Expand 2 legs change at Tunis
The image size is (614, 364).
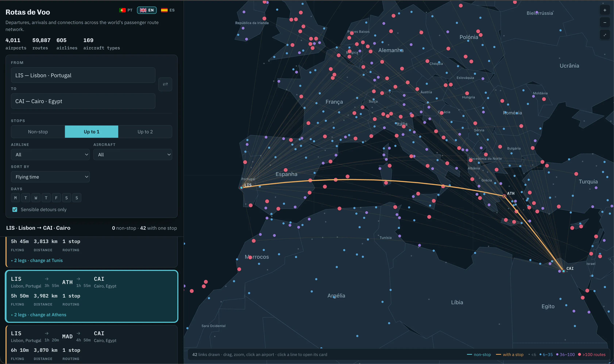(x=37, y=261)
